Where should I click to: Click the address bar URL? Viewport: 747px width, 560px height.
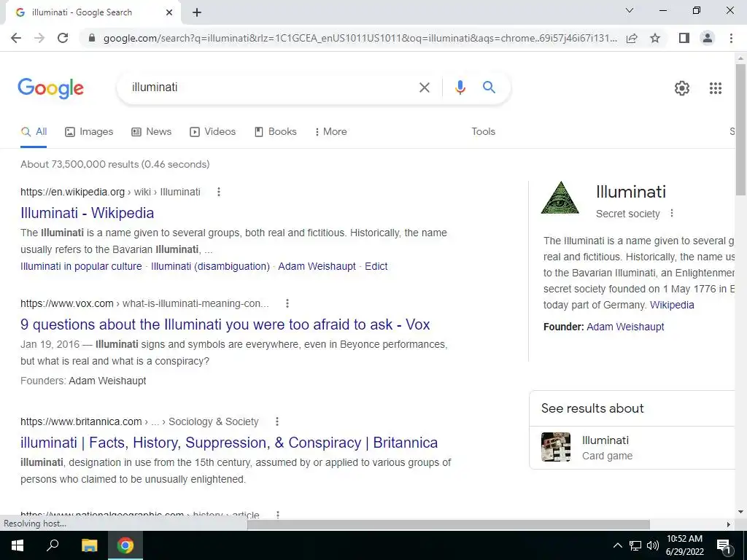360,38
